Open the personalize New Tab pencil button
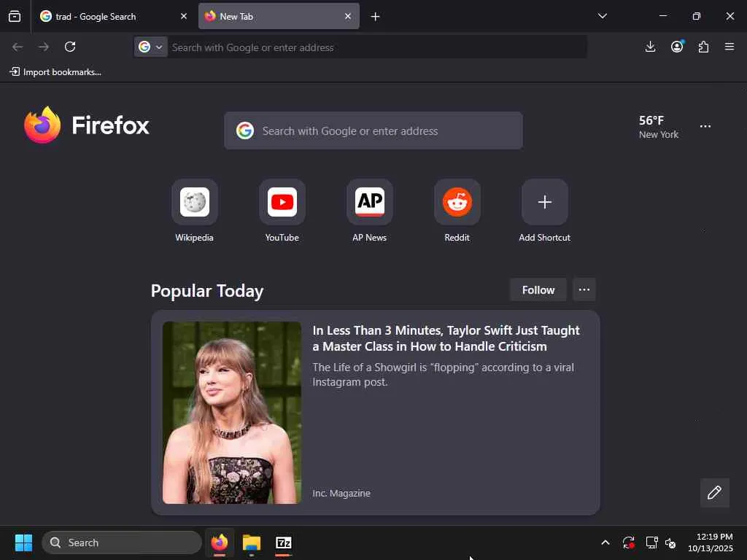 point(715,493)
